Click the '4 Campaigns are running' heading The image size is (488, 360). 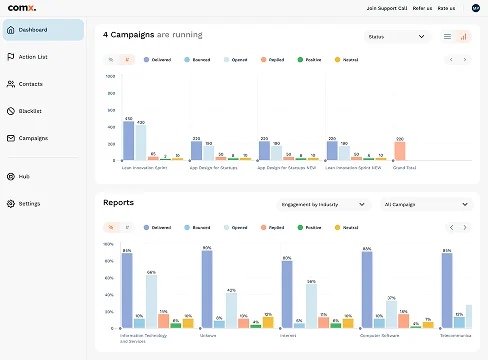point(153,35)
